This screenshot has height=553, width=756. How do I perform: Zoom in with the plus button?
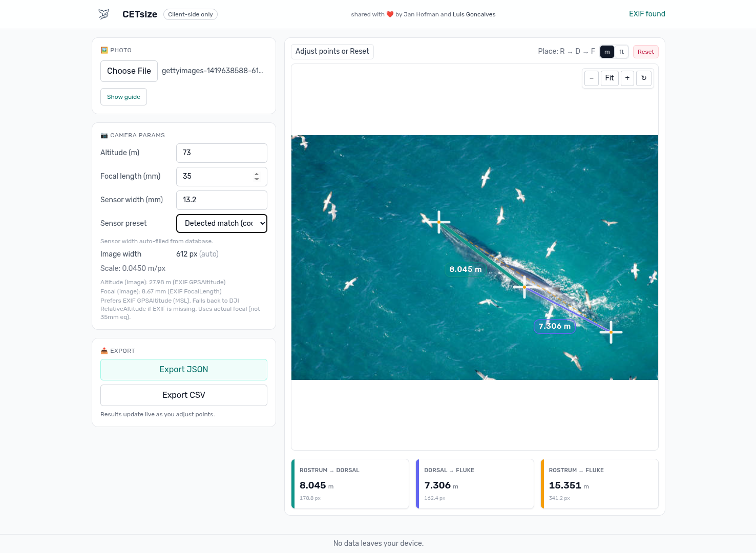pyautogui.click(x=627, y=78)
